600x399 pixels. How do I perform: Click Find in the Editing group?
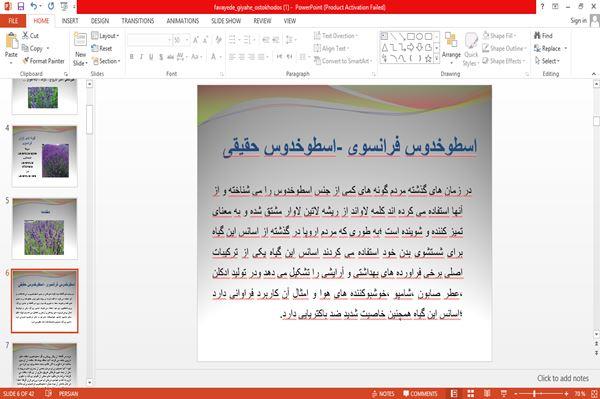543,36
